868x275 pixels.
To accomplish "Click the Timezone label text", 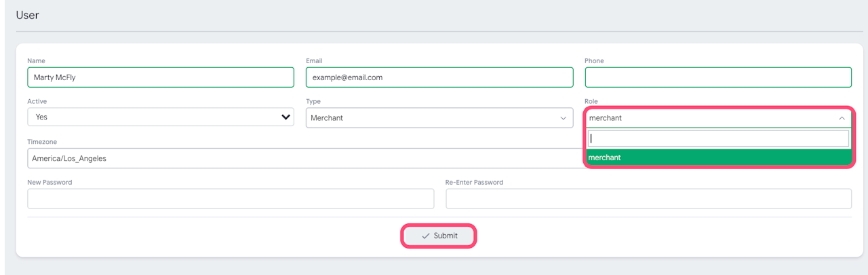I will tap(42, 142).
